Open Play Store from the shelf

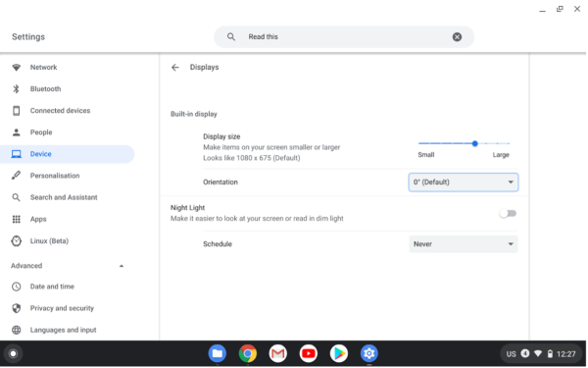[x=339, y=353]
